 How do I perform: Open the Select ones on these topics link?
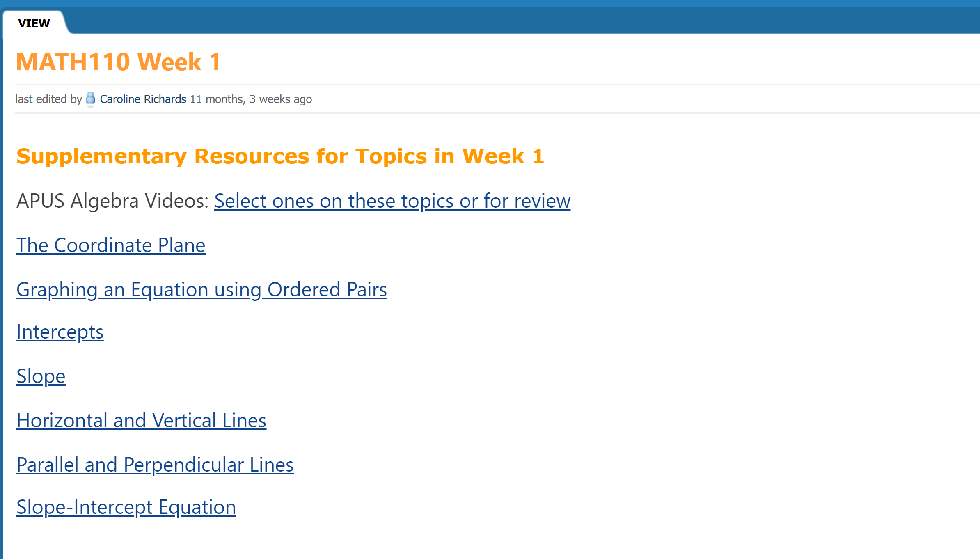[392, 201]
